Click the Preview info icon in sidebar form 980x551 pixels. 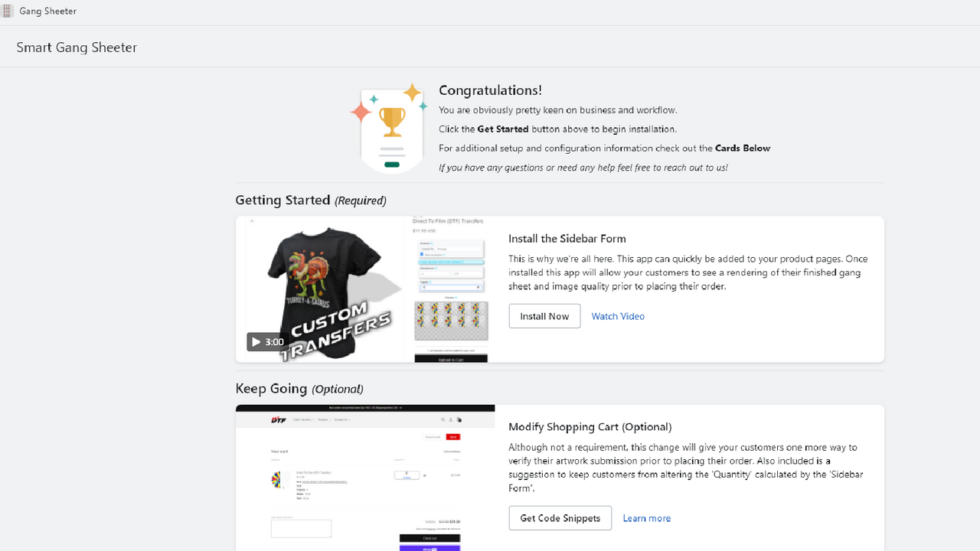(456, 298)
